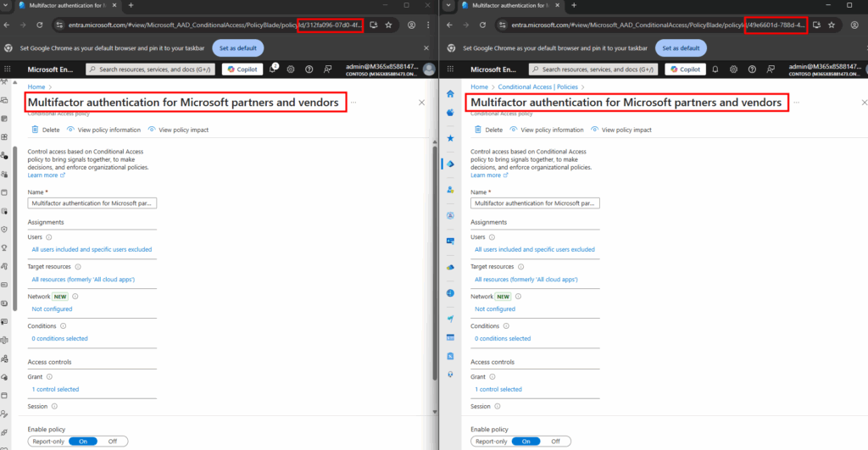Open the ellipsis menu beside right policy title
This screenshot has height=450, width=868.
coord(798,102)
